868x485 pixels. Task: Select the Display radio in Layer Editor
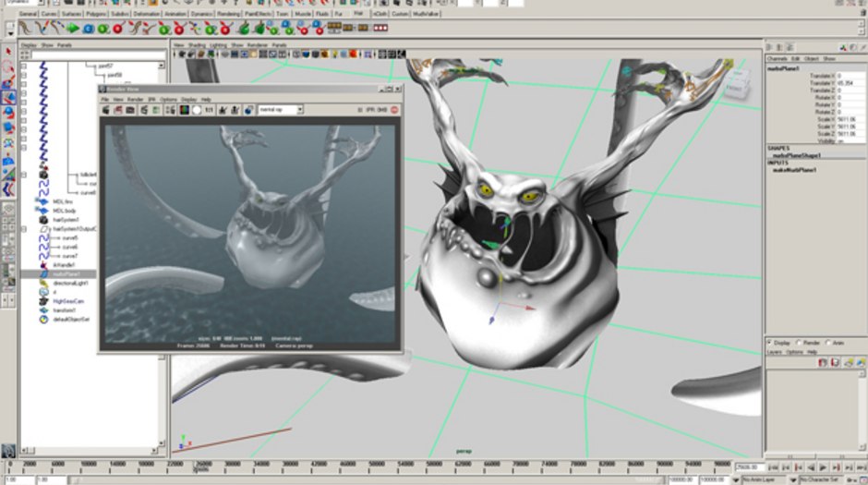point(770,343)
